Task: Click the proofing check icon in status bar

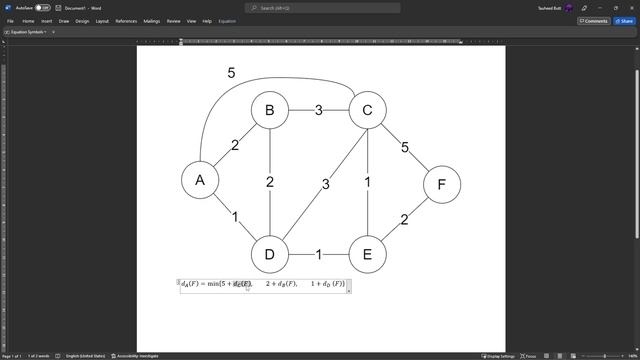Action: click(x=58, y=356)
